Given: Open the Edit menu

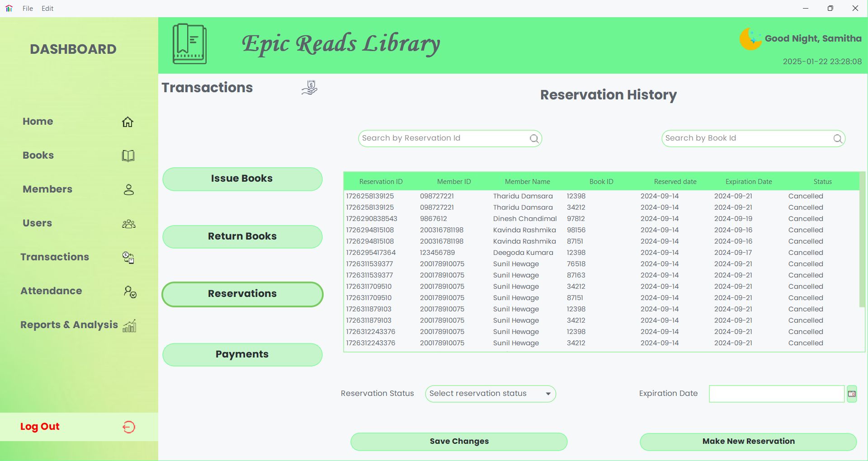Looking at the screenshot, I should (47, 8).
